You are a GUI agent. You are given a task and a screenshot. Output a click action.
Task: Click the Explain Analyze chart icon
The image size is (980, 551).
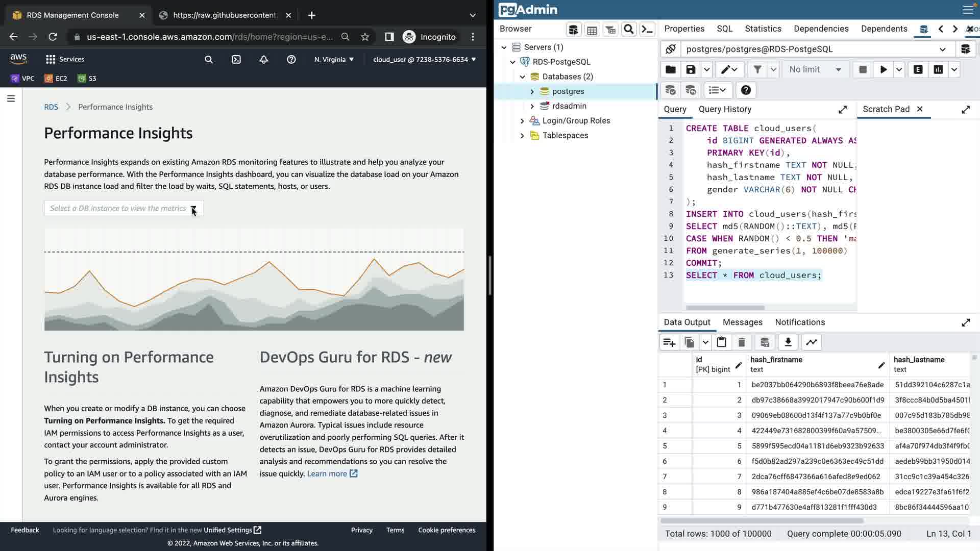(938, 69)
